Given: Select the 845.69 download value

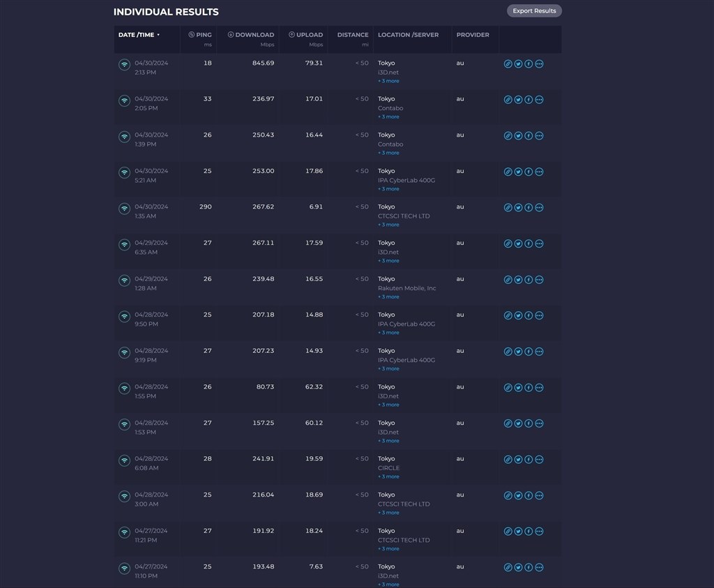Looking at the screenshot, I should (263, 63).
